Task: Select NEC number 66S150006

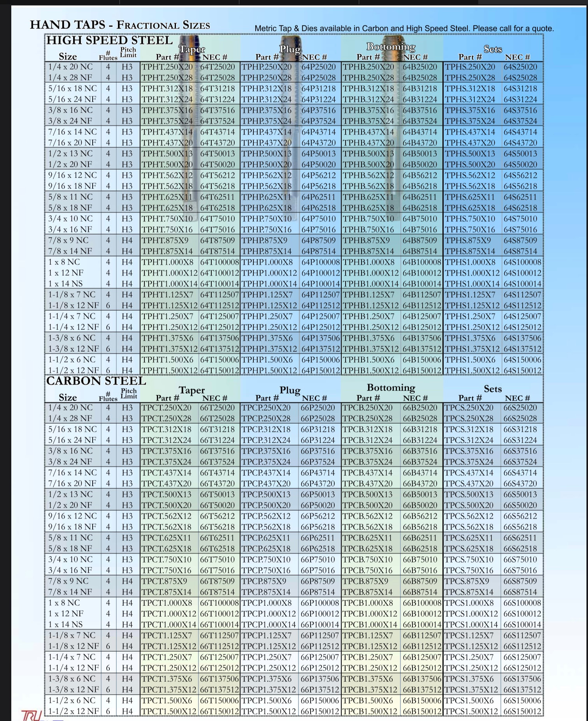Action: coord(523,700)
